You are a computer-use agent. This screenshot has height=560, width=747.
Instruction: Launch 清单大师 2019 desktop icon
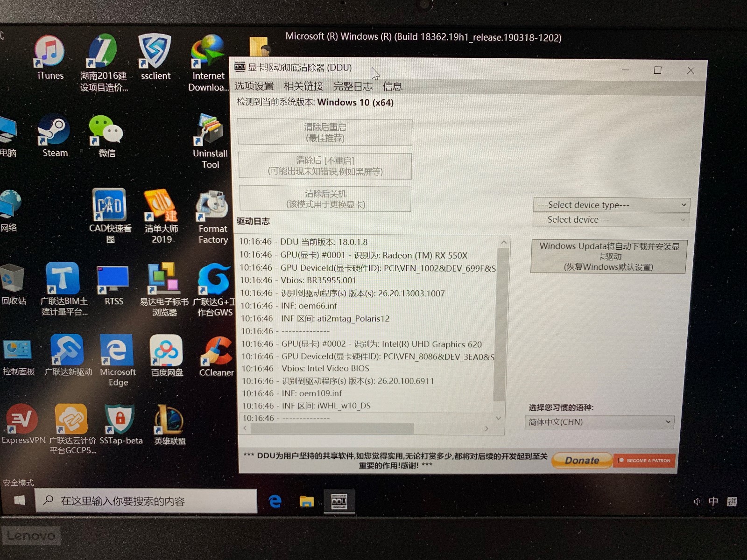(161, 216)
